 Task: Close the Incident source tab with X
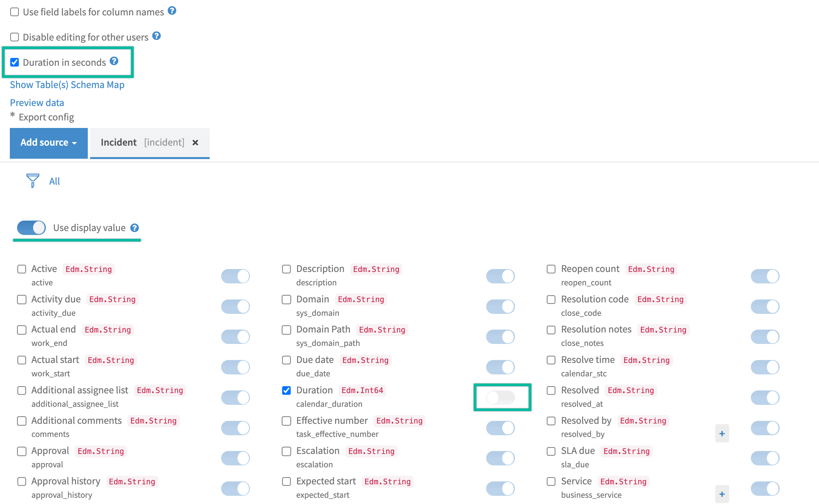[x=196, y=143]
